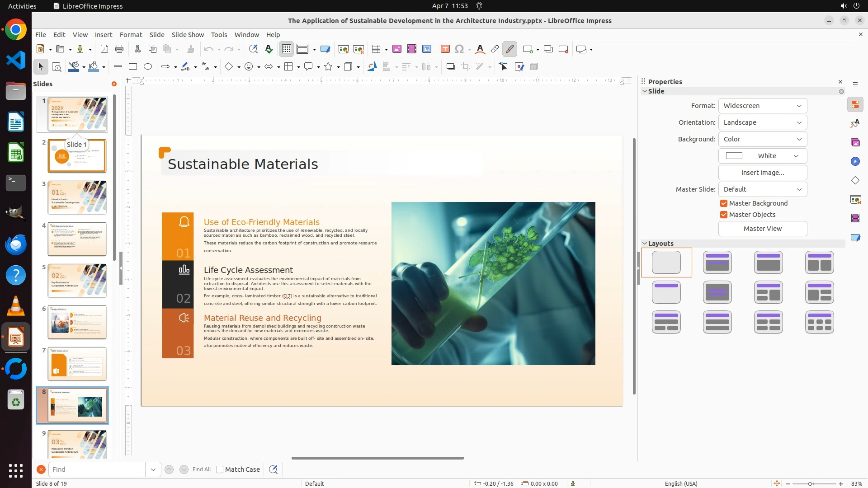
Task: Click the Master View button
Action: tap(762, 229)
